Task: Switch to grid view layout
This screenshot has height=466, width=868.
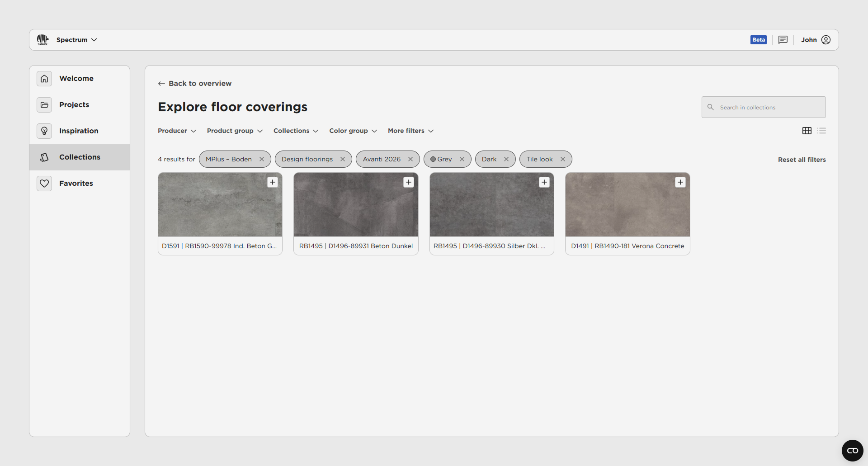Action: tap(807, 131)
